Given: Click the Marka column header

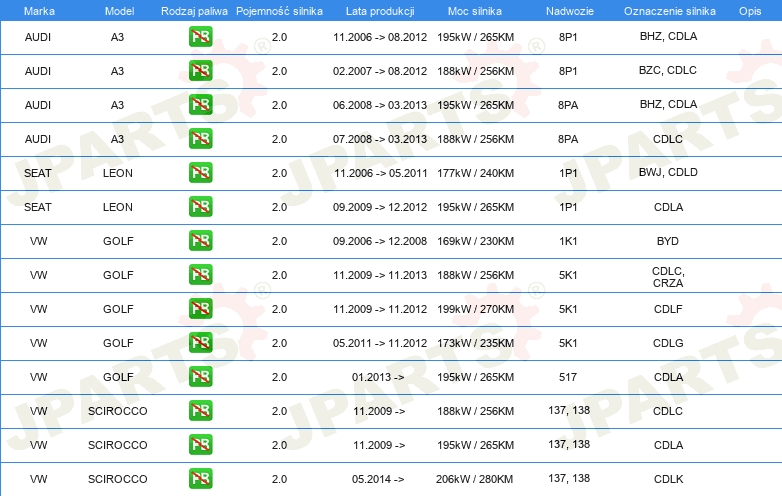Looking at the screenshot, I should [38, 10].
